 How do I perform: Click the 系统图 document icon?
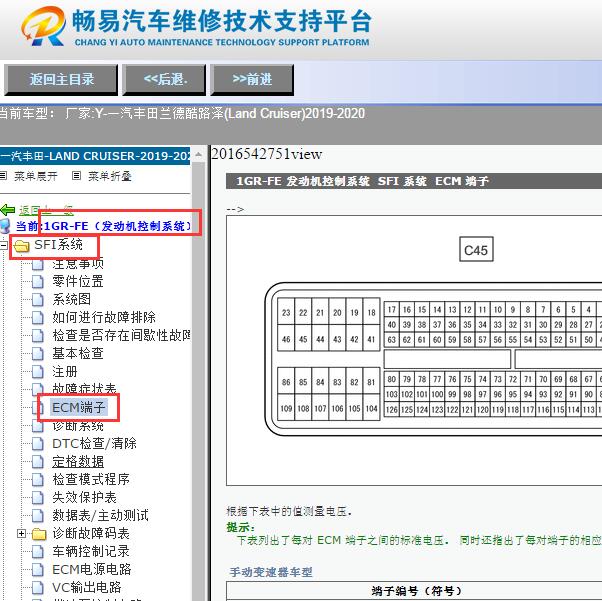pos(38,300)
